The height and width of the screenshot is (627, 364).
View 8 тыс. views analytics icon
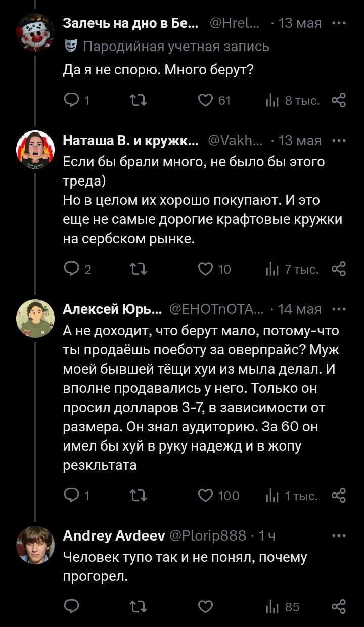(x=273, y=101)
